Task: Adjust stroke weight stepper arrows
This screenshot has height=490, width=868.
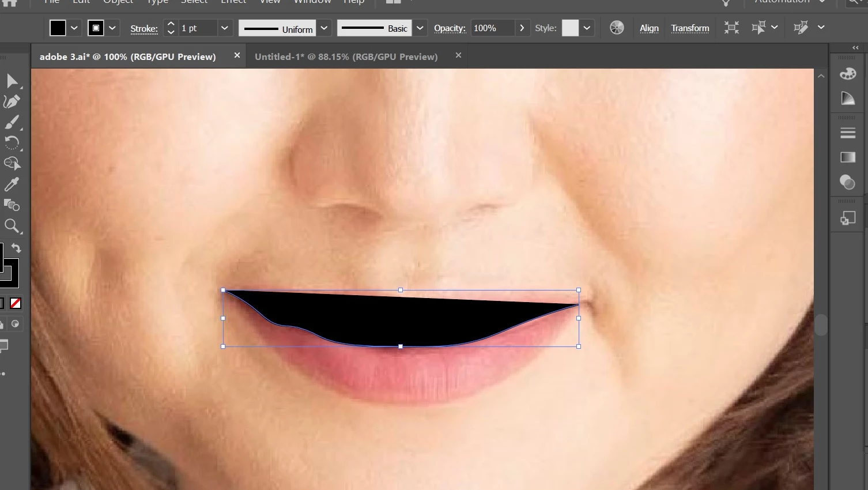Action: (x=171, y=28)
